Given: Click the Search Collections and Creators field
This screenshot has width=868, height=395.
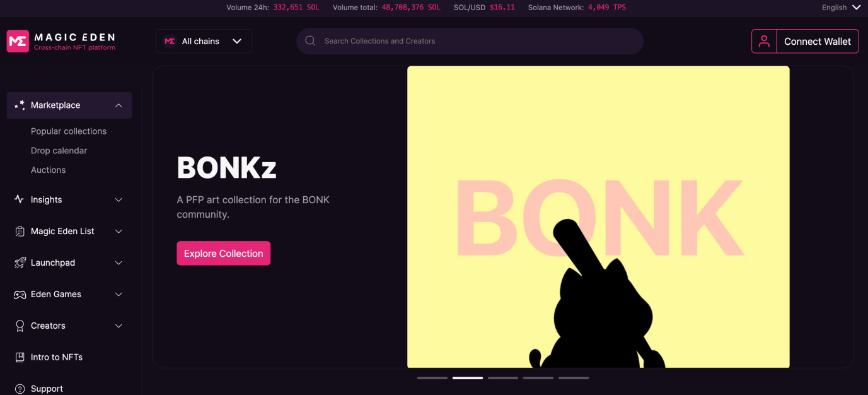Looking at the screenshot, I should point(470,41).
